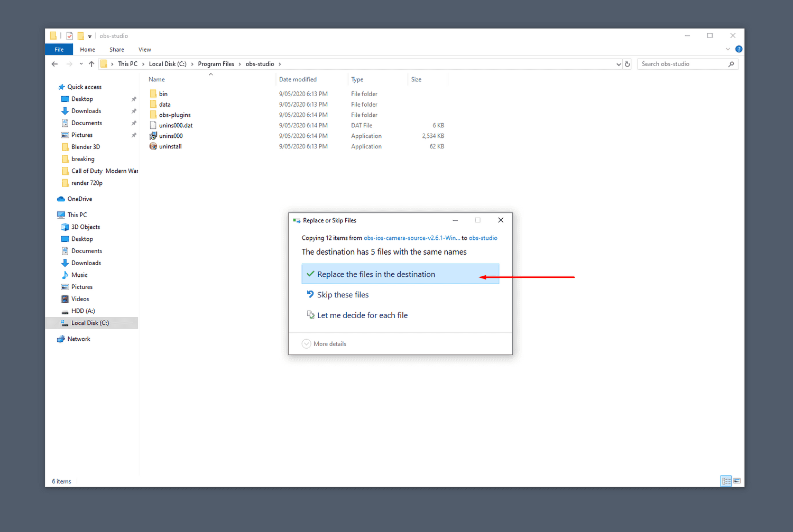Expand the More details section
Image resolution: width=793 pixels, height=532 pixels.
307,344
